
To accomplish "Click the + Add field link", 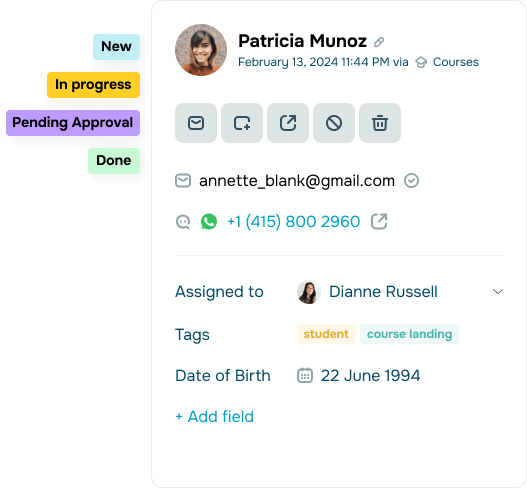I will 214,417.
